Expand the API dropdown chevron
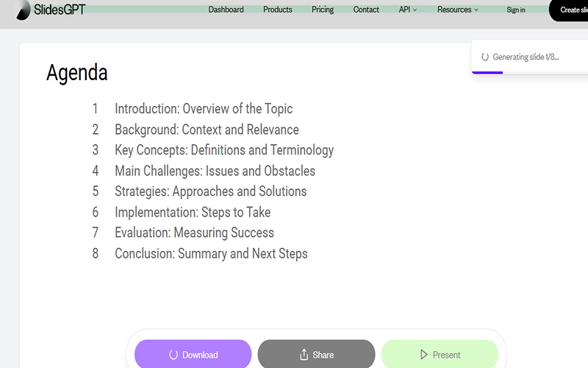The height and width of the screenshot is (368, 588). pos(415,10)
